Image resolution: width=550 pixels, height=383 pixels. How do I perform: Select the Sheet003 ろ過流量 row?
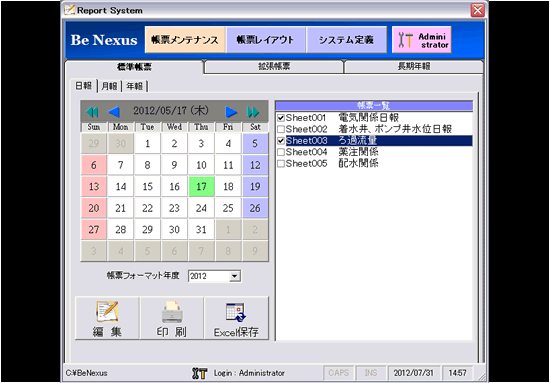[x=374, y=141]
